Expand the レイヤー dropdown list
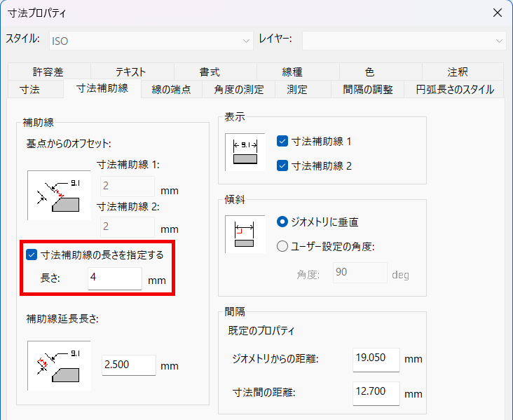This screenshot has width=513, height=420. 404,41
